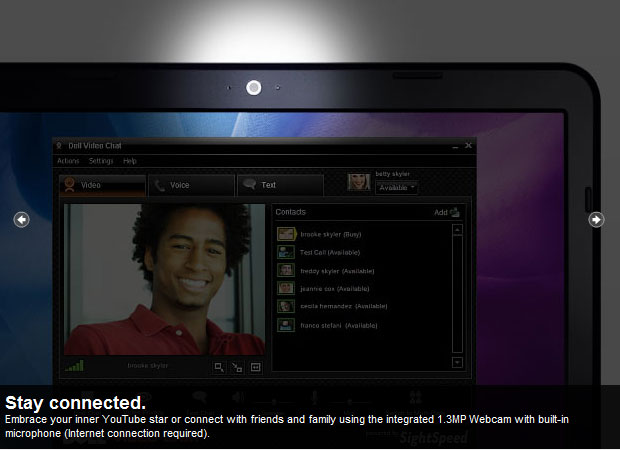The height and width of the screenshot is (450, 620).
Task: Click the zoom video icon below video
Action: 220,367
